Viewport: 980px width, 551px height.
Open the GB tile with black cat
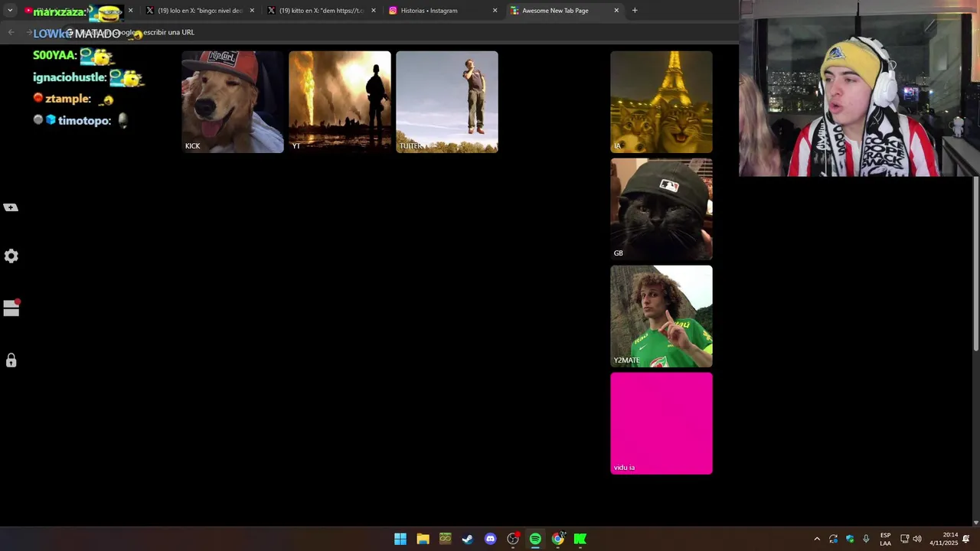coord(661,209)
